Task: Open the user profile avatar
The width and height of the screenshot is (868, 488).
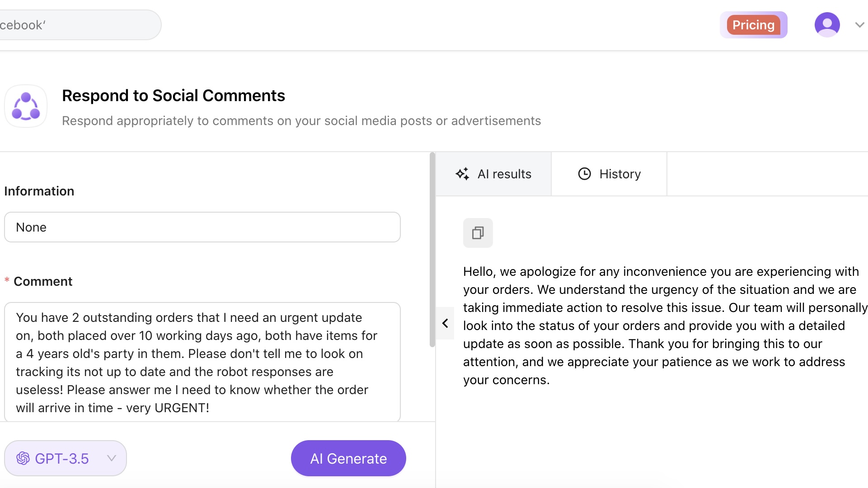Action: coord(827,25)
